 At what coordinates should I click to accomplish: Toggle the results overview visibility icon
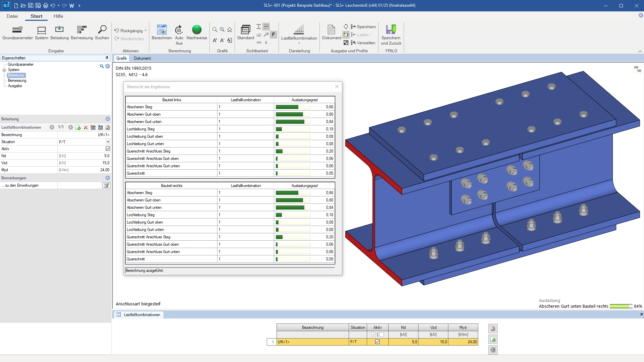pos(274,35)
